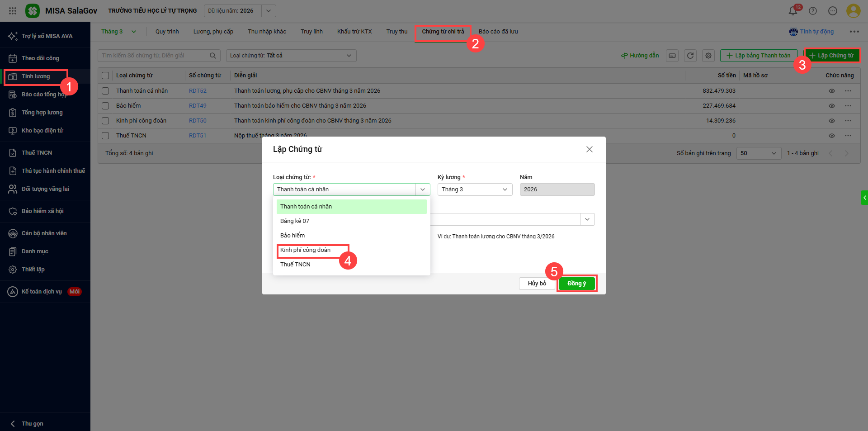The image size is (868, 431).
Task: Click the search magnifier icon
Action: point(213,56)
